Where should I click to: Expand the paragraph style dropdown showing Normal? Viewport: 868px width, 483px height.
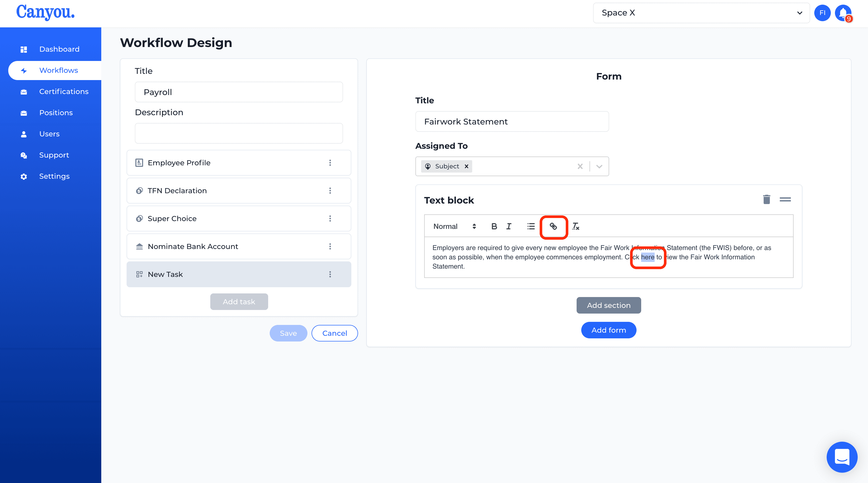point(454,226)
